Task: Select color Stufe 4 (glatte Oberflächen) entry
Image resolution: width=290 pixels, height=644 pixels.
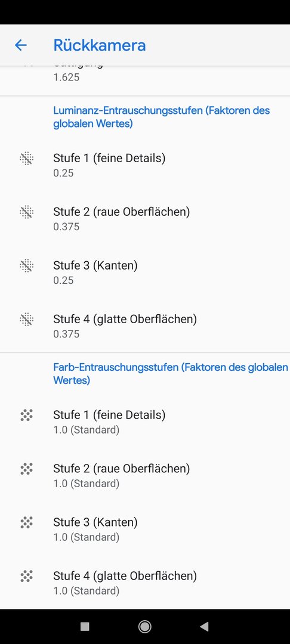Action: pos(145,583)
